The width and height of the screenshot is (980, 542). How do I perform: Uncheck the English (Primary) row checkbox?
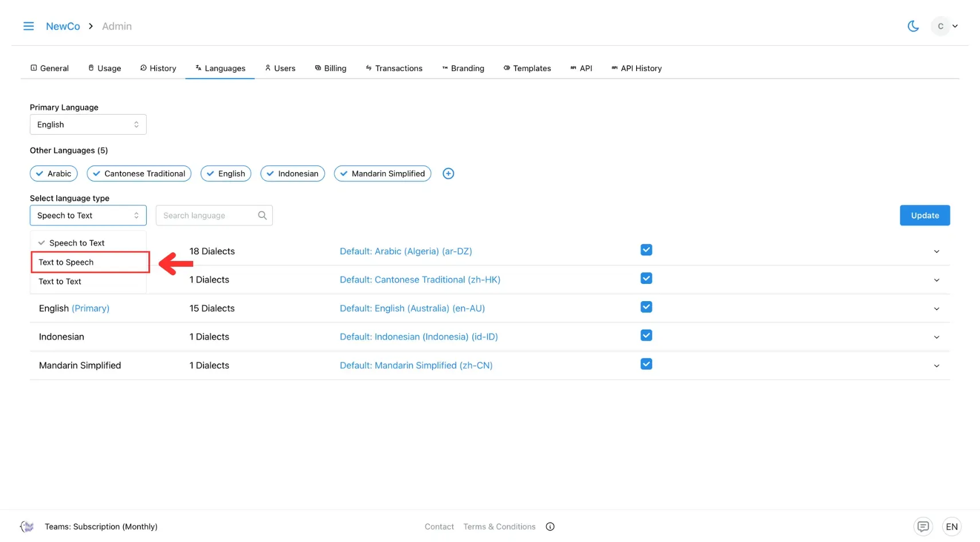point(646,307)
